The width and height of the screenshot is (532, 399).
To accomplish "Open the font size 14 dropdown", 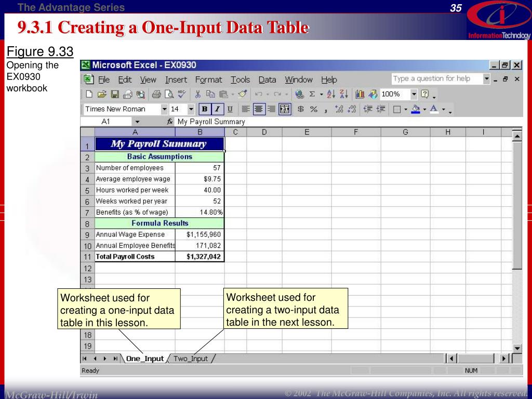I will click(191, 109).
